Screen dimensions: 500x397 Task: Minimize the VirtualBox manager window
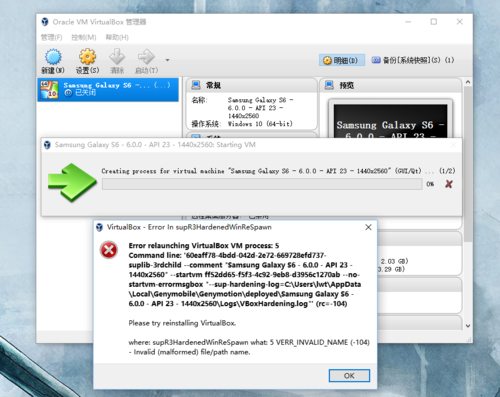[408, 22]
